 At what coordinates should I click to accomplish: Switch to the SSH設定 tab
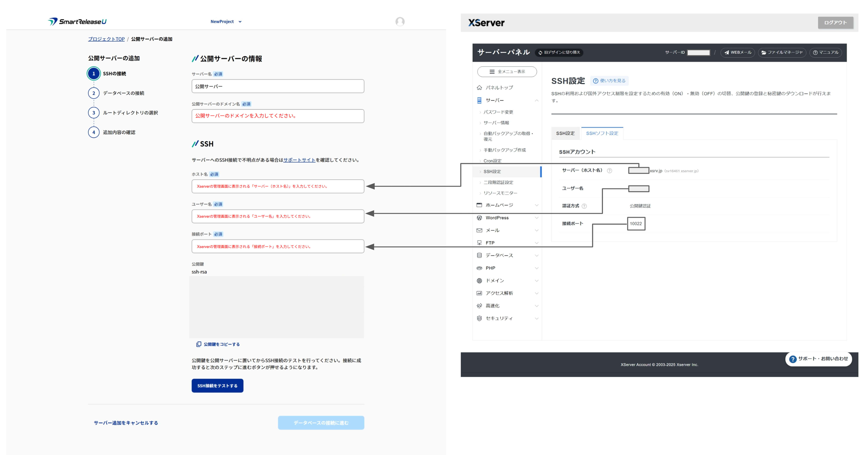(x=565, y=133)
